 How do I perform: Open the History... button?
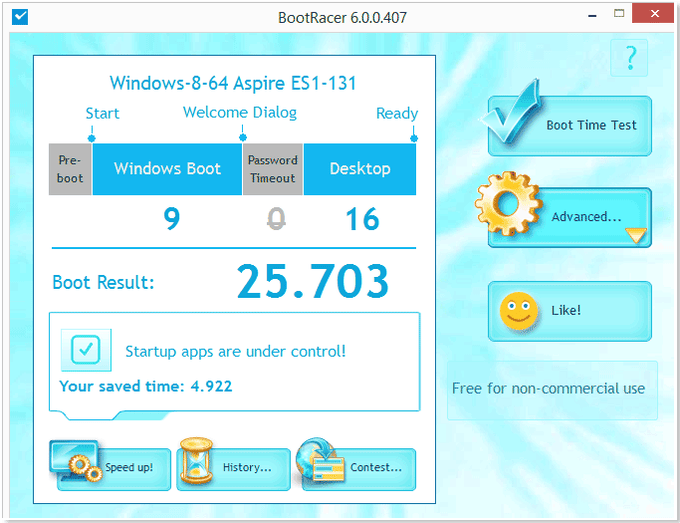coord(233,469)
